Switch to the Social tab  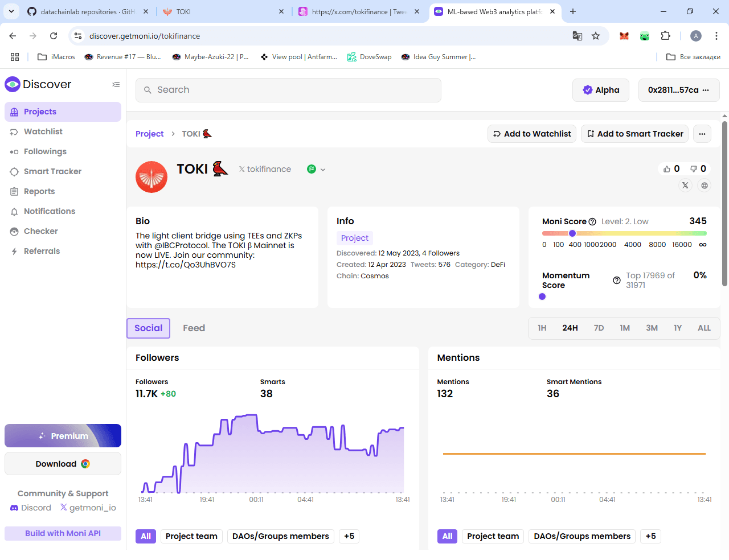click(148, 328)
